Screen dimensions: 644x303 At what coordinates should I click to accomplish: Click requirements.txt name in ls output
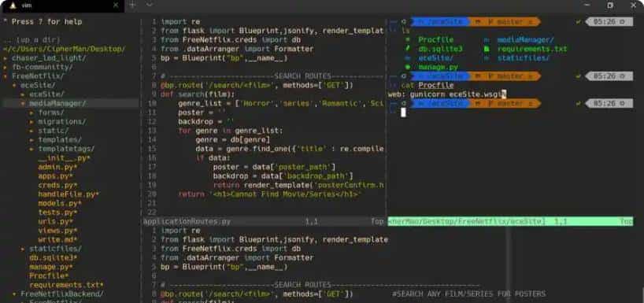tap(532, 49)
